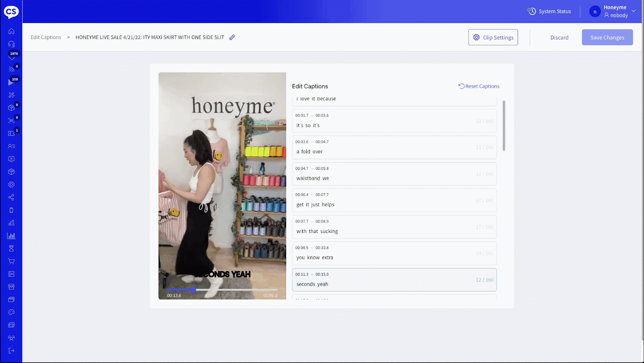Open the magic wand tools icon
The image size is (644, 363).
pyautogui.click(x=11, y=95)
